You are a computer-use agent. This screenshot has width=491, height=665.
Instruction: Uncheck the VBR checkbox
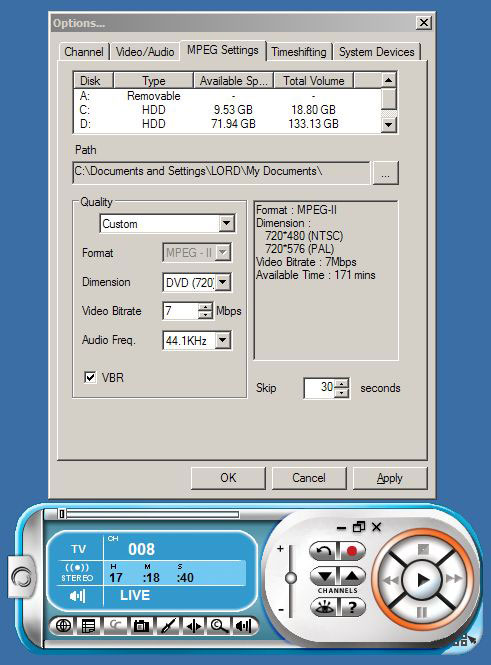click(x=90, y=377)
